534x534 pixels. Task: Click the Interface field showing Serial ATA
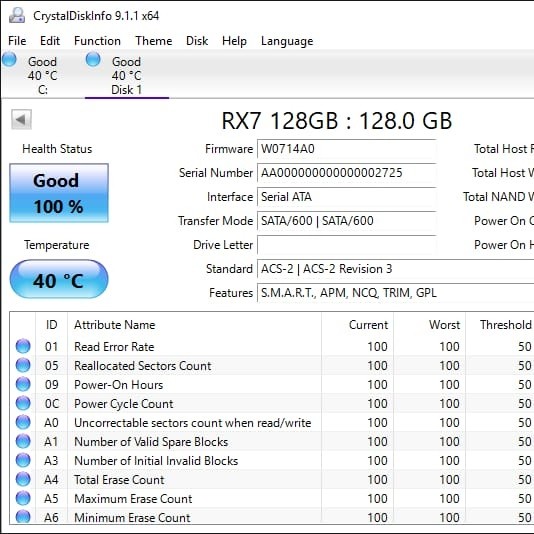pyautogui.click(x=346, y=197)
